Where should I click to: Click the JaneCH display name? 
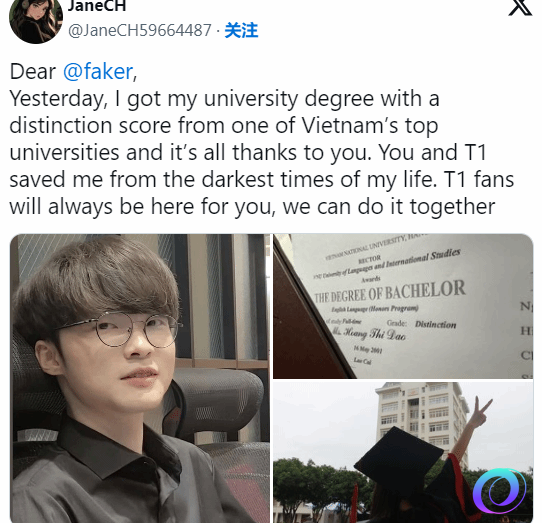click(97, 6)
